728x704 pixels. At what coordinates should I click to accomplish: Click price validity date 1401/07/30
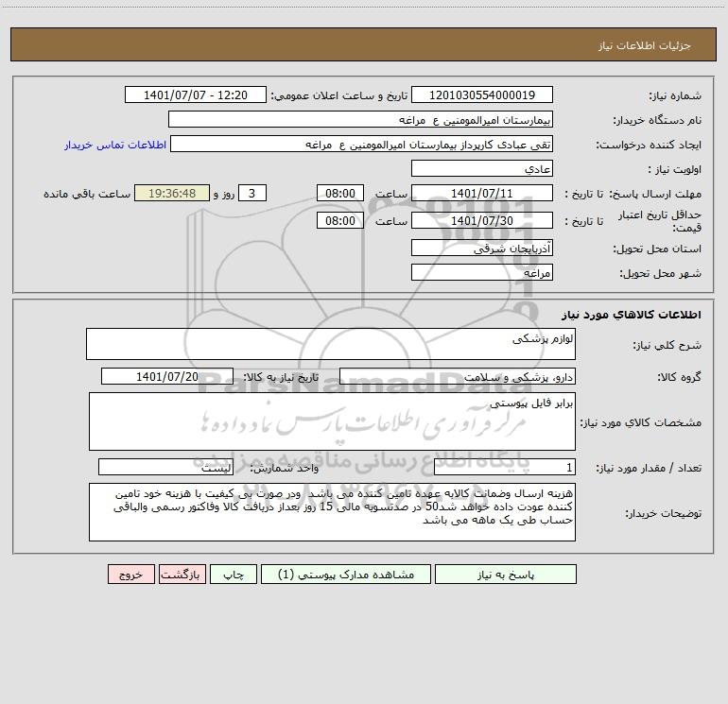[482, 220]
